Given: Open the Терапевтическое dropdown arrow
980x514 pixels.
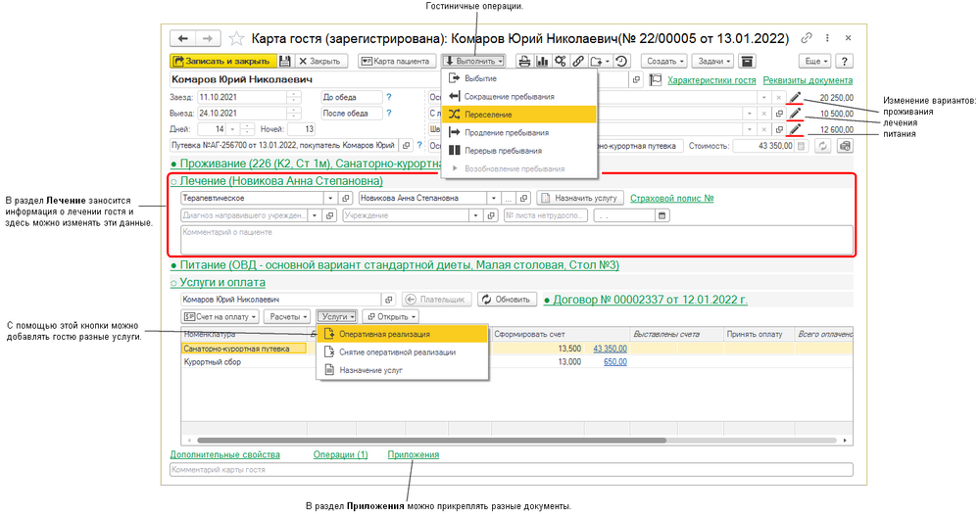Looking at the screenshot, I should pyautogui.click(x=329, y=198).
